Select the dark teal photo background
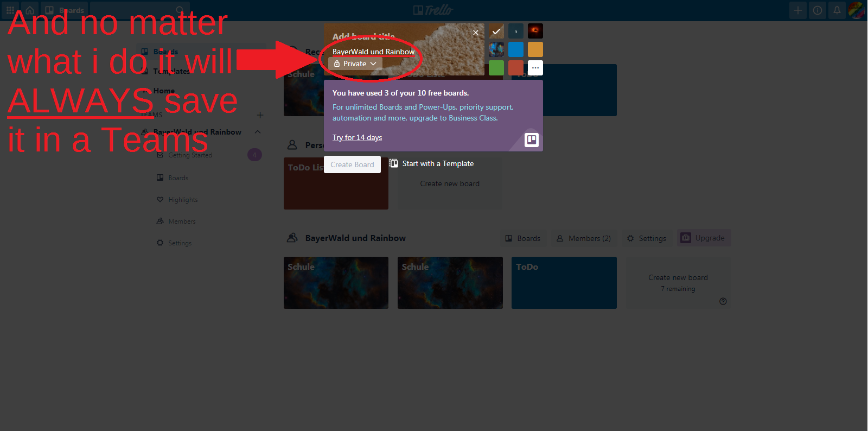This screenshot has height=431, width=868. (x=516, y=31)
